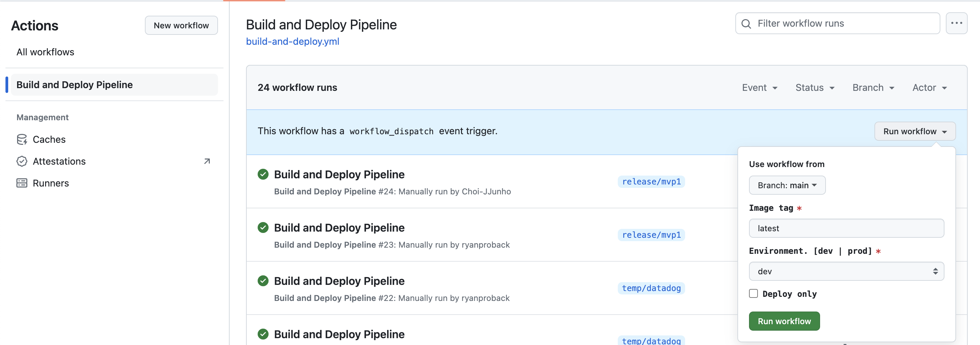Open the three-dot options menu
This screenshot has height=345, width=980.
[956, 23]
